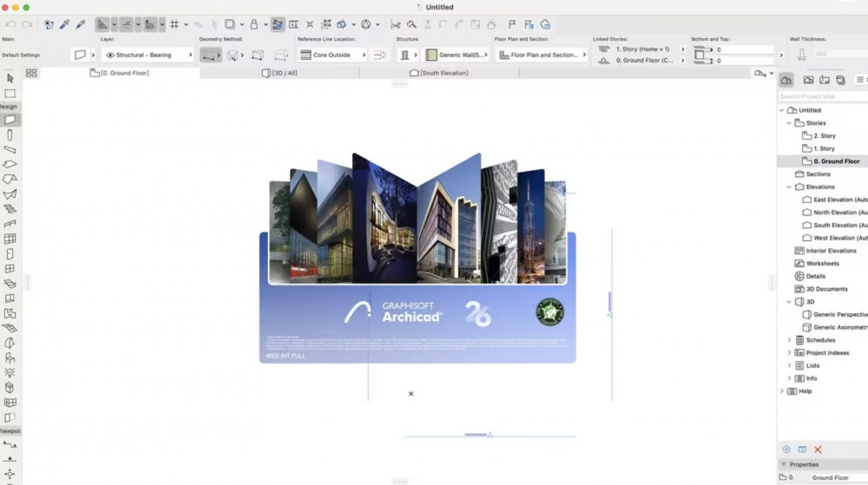The width and height of the screenshot is (868, 485).
Task: Select the Morph tool
Action: coord(10,388)
